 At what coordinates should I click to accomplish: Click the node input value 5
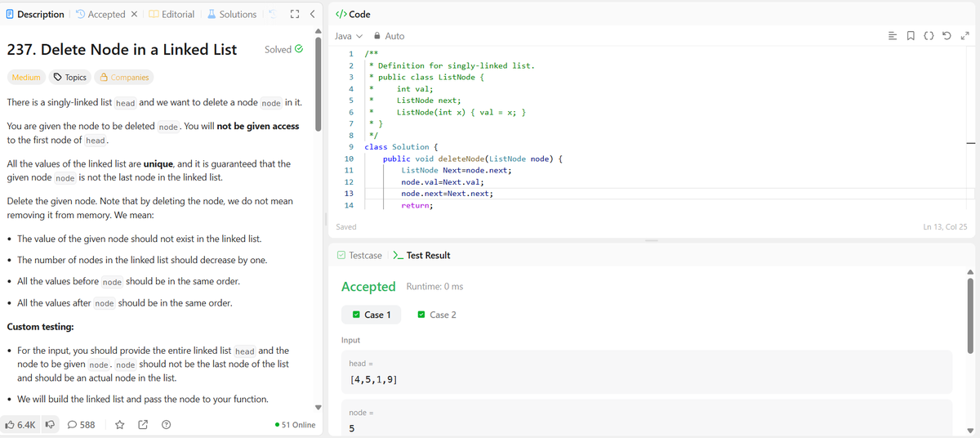point(352,429)
